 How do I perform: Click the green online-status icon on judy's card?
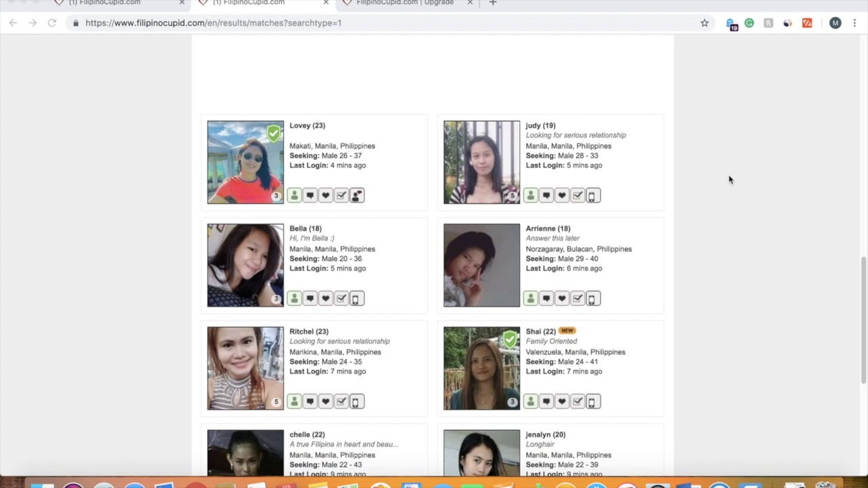click(x=530, y=195)
